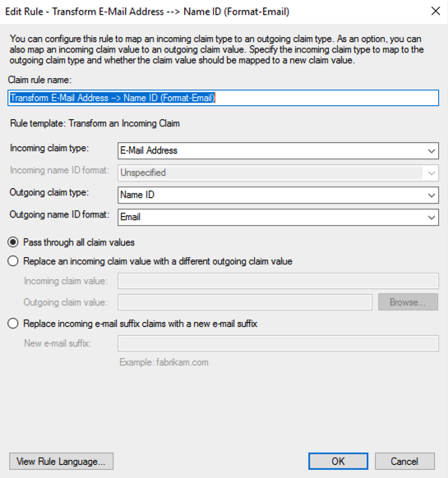Image resolution: width=448 pixels, height=478 pixels.
Task: Close the Edit Rule dialog
Action: coord(436,11)
